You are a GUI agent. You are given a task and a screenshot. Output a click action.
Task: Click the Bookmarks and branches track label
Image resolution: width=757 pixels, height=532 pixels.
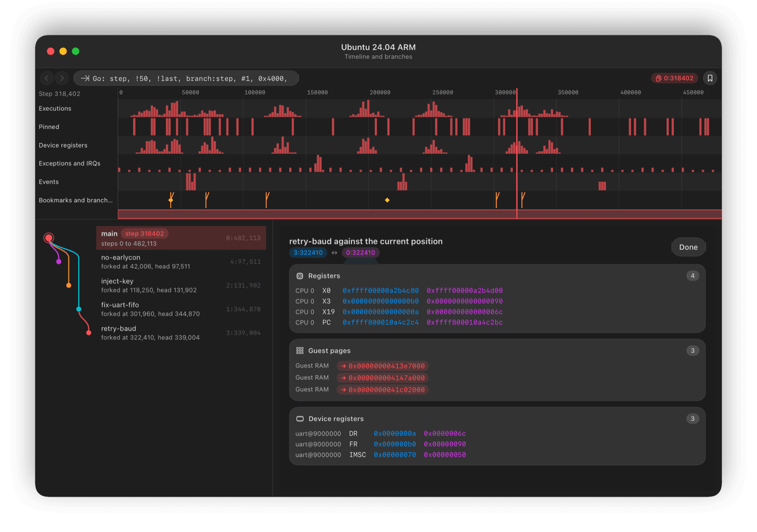pyautogui.click(x=76, y=200)
